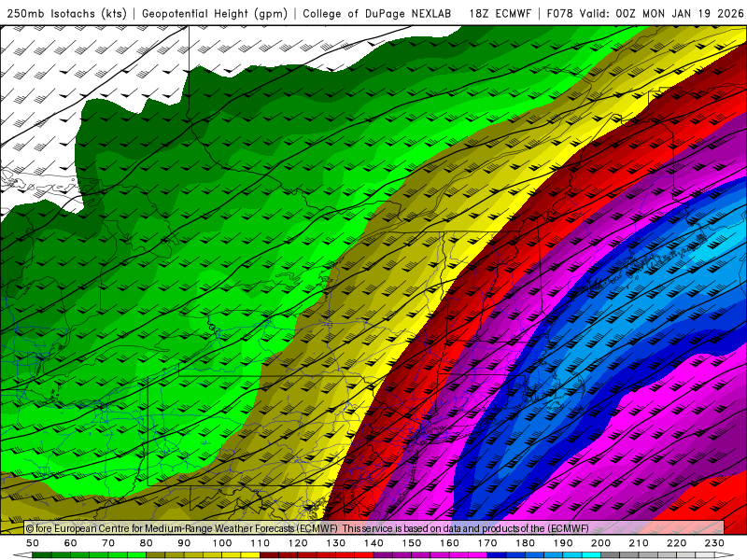Click the ECMWF copyright notice text
Screen dimensions: 747x560
tap(307, 528)
